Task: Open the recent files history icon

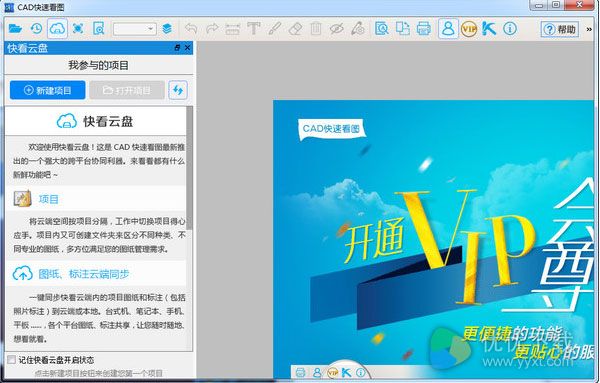Action: [x=37, y=28]
